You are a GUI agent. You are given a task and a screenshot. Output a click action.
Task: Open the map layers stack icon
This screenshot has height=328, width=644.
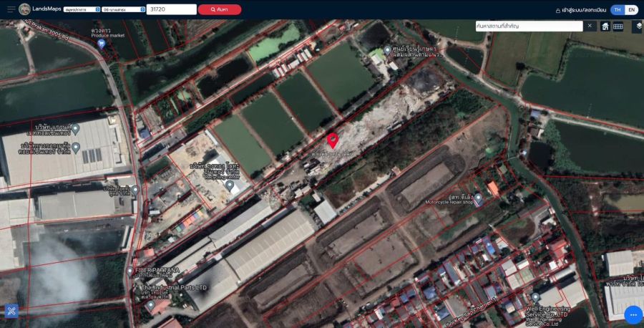pyautogui.click(x=638, y=26)
